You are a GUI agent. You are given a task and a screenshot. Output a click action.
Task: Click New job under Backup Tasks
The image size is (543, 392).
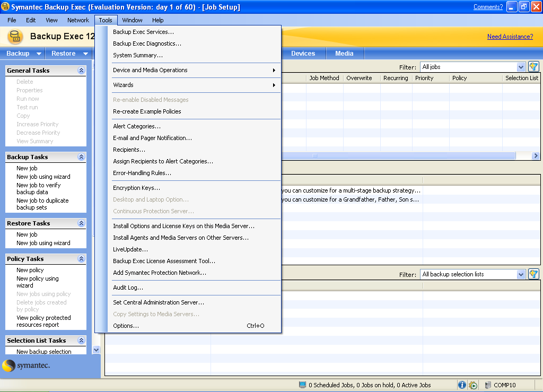27,168
